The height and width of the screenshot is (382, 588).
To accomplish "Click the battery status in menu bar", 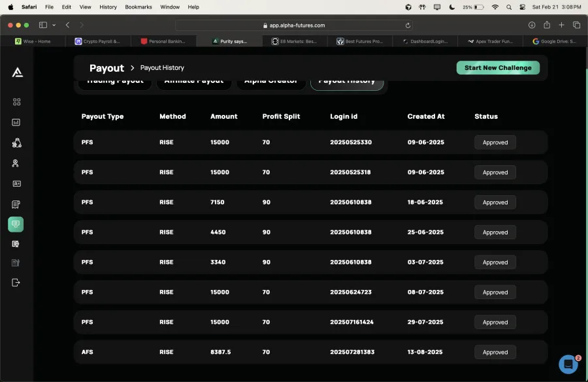I will click(473, 7).
